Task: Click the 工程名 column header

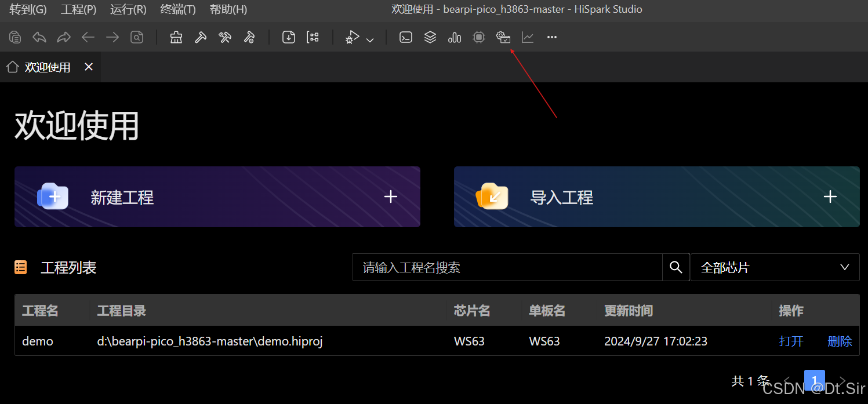Action: pyautogui.click(x=40, y=311)
